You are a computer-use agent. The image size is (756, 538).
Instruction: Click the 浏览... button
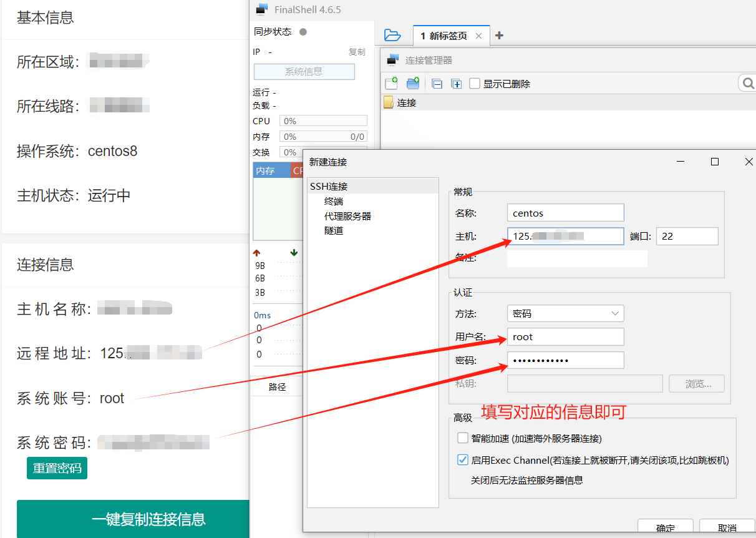pos(697,383)
